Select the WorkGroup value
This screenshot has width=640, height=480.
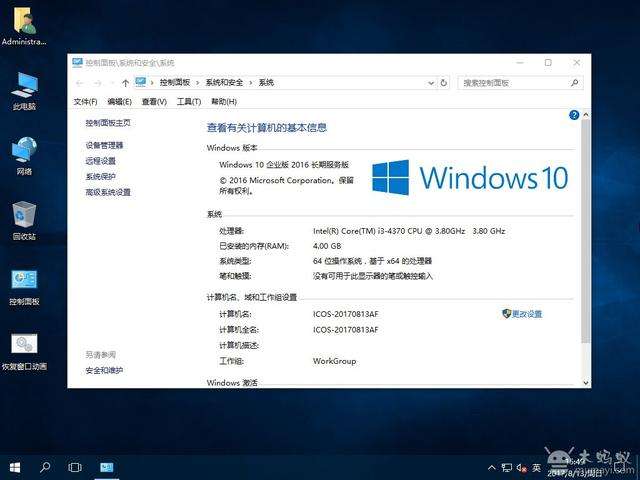coord(334,361)
